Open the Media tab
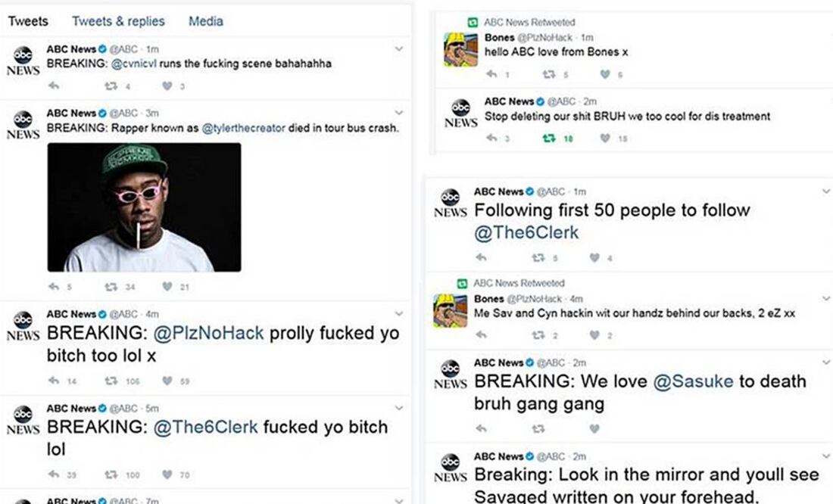The image size is (833, 504). (205, 21)
